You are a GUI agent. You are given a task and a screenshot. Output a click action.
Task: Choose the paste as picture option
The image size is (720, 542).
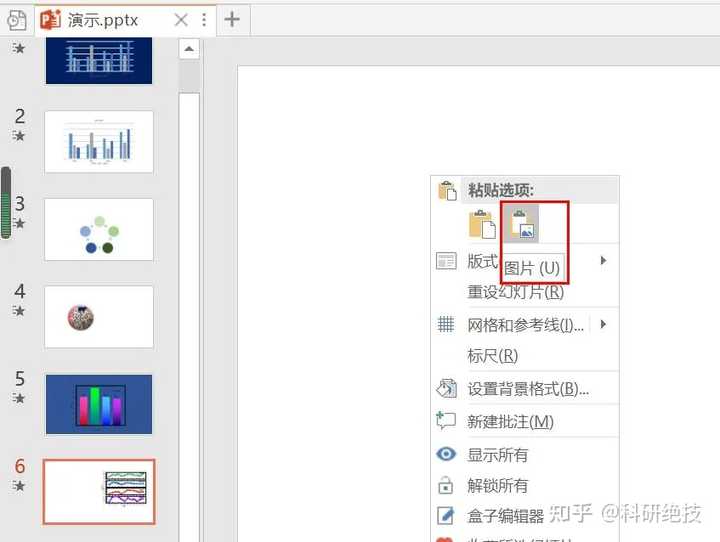click(522, 224)
